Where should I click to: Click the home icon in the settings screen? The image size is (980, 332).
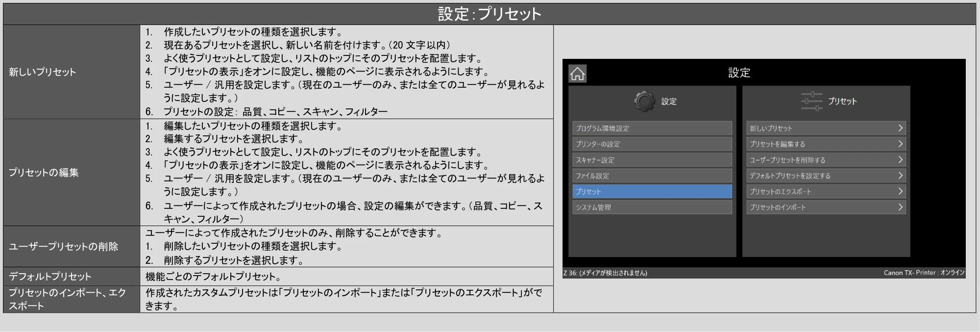[x=577, y=74]
